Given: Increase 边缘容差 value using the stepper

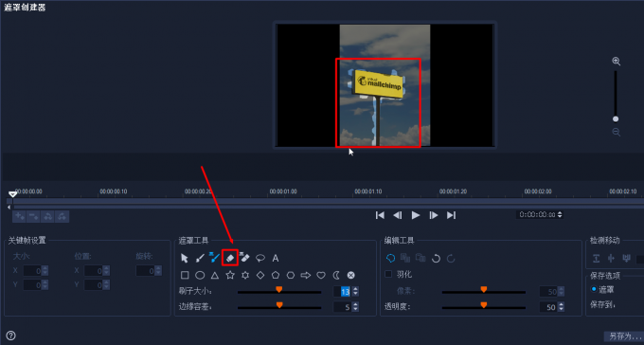Looking at the screenshot, I should 355,304.
